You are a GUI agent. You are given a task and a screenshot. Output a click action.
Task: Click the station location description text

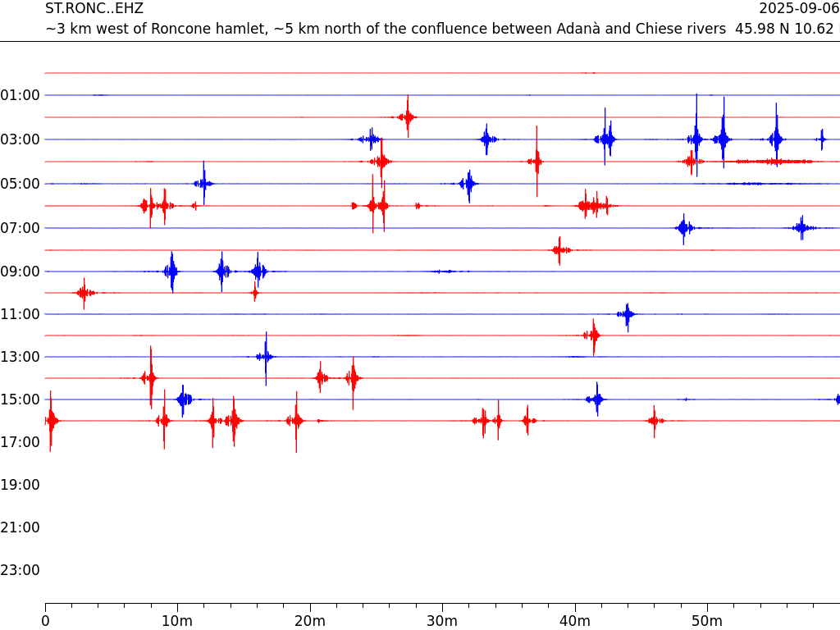(x=386, y=29)
